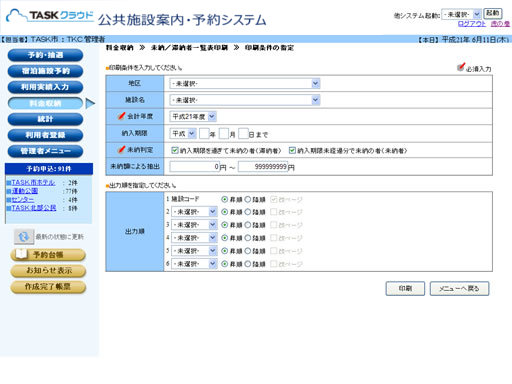This screenshot has width=512, height=384.
Task: Click the minimum unpaid amount field showing 0
Action: click(x=195, y=167)
